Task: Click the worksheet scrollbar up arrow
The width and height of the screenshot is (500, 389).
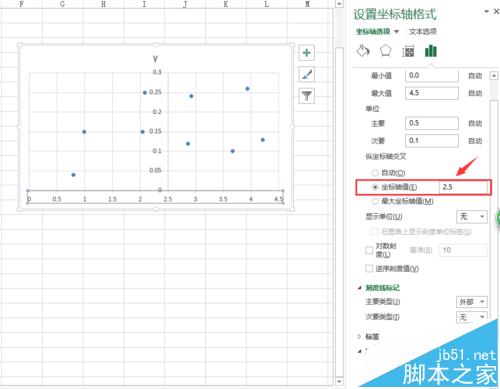Action: click(339, 4)
